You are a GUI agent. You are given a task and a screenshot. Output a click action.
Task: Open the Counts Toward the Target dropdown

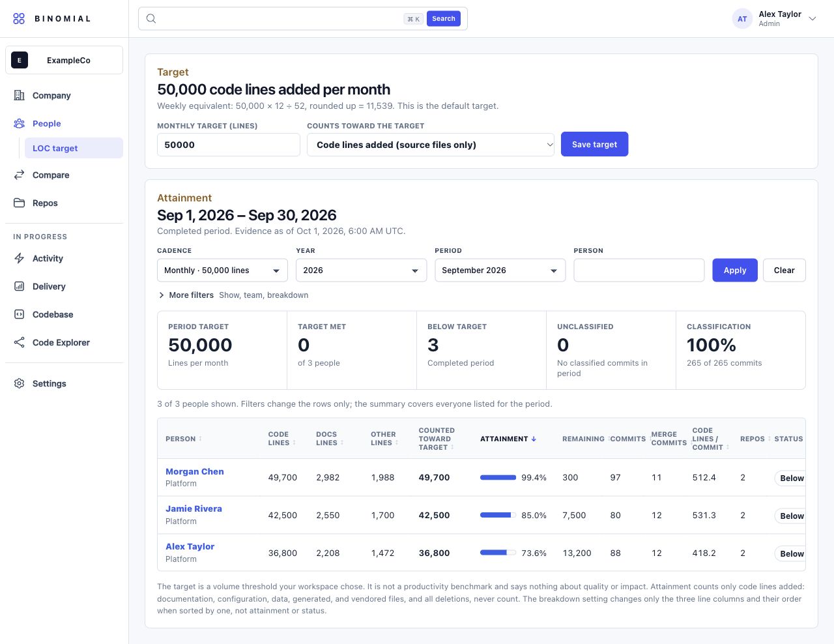431,145
